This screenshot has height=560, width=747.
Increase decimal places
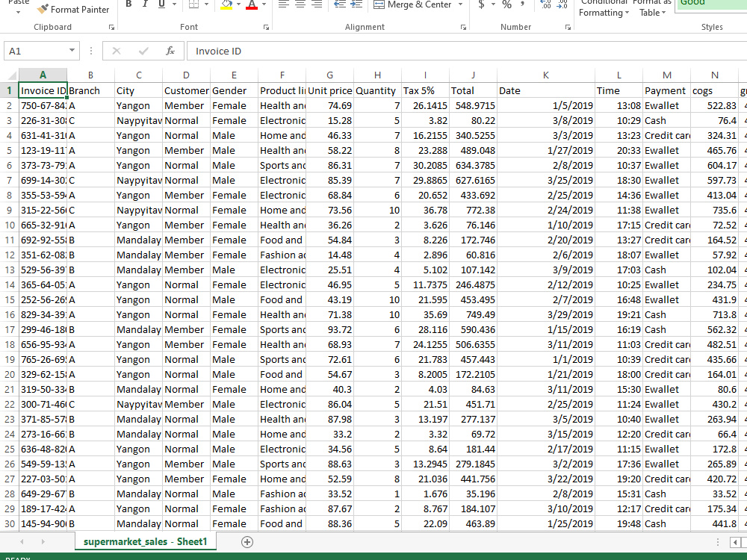[546, 4]
